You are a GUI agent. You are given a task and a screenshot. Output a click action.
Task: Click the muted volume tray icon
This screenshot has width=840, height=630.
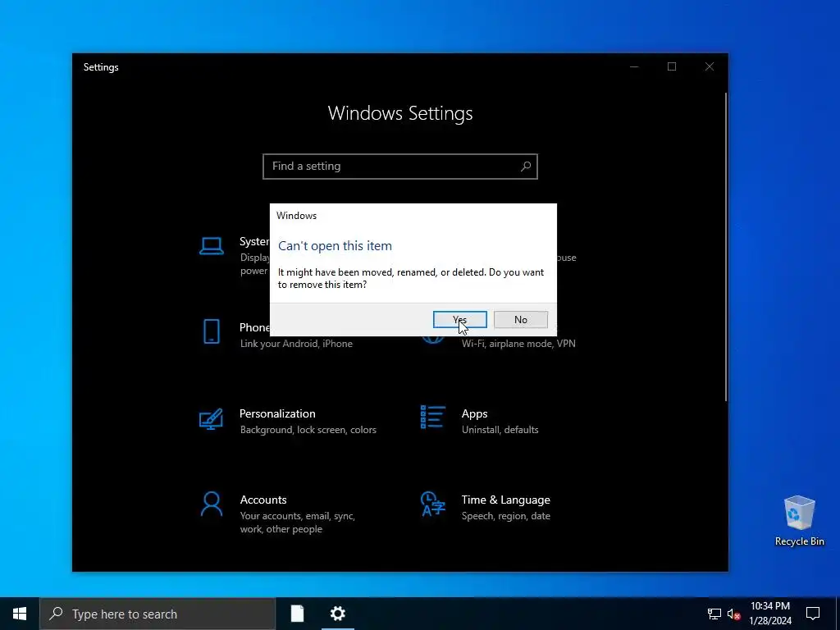[733, 614]
